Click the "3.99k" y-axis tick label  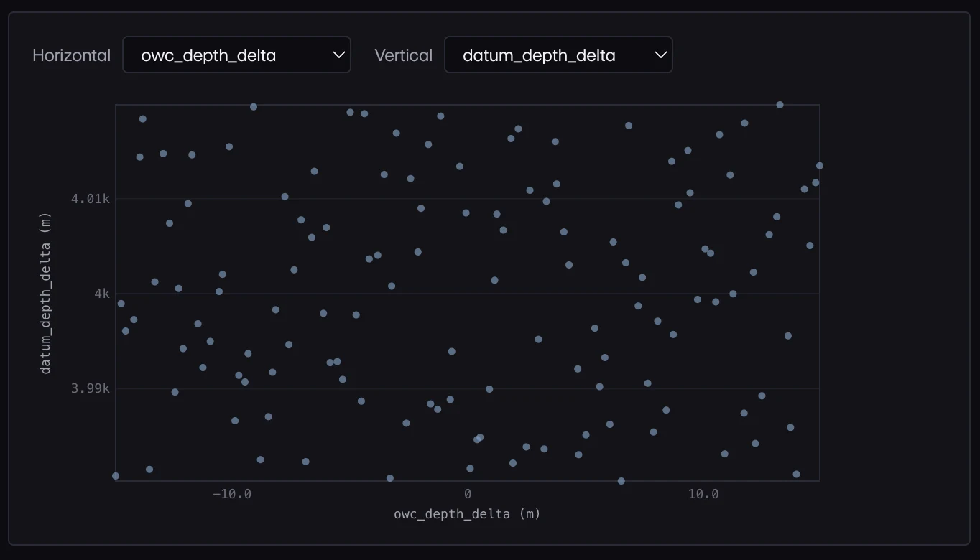pyautogui.click(x=91, y=388)
